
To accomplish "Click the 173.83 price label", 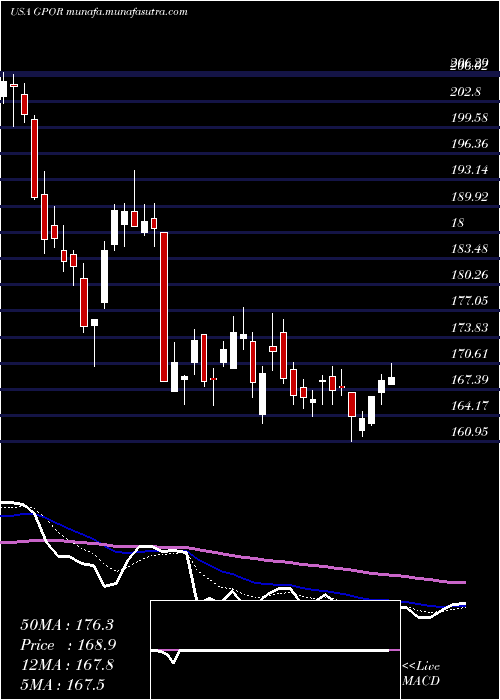I will coord(468,328).
